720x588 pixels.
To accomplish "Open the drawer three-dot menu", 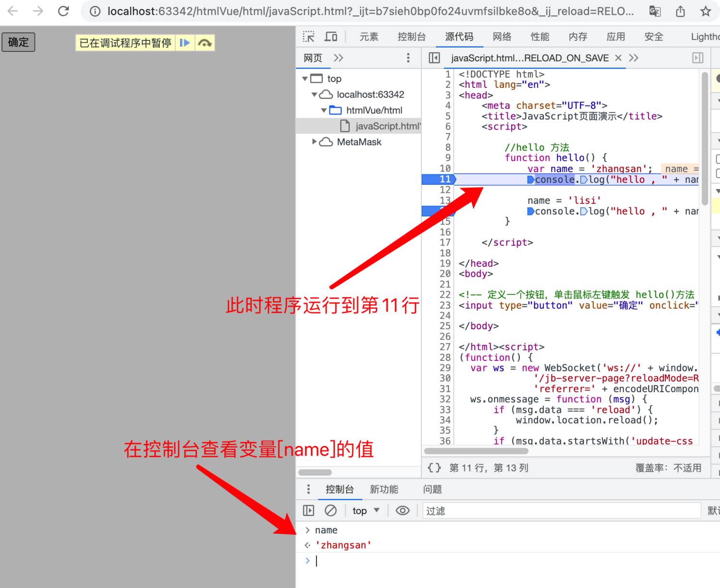I will click(308, 489).
